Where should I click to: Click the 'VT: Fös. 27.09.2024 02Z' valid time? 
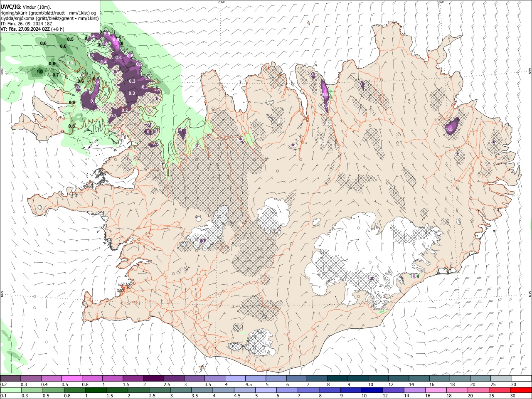pyautogui.click(x=25, y=29)
